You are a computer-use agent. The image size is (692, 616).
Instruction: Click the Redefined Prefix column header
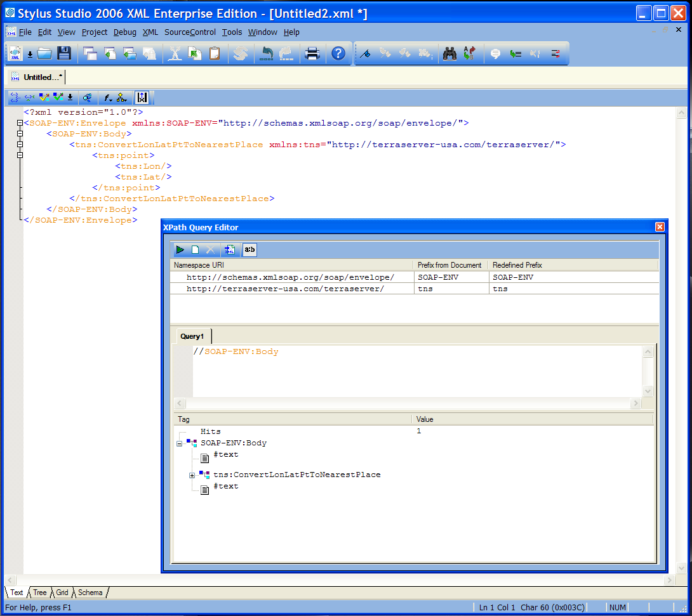[x=517, y=265]
